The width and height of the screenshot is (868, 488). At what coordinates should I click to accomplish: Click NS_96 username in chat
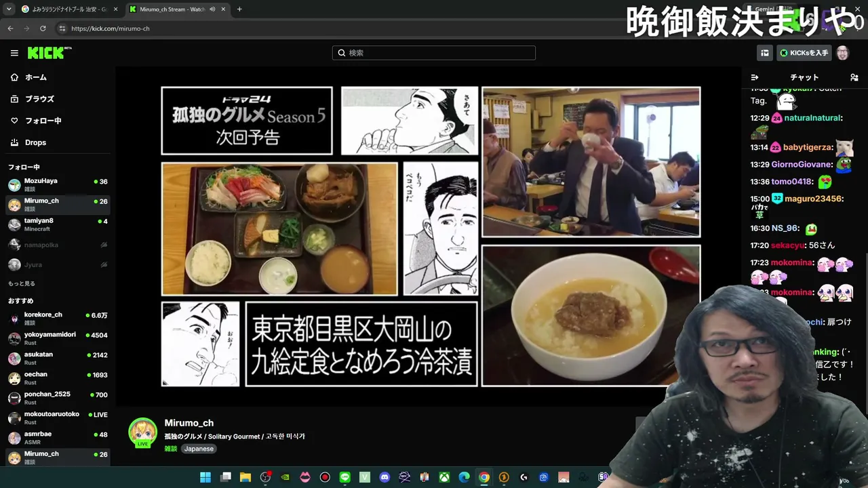785,228
